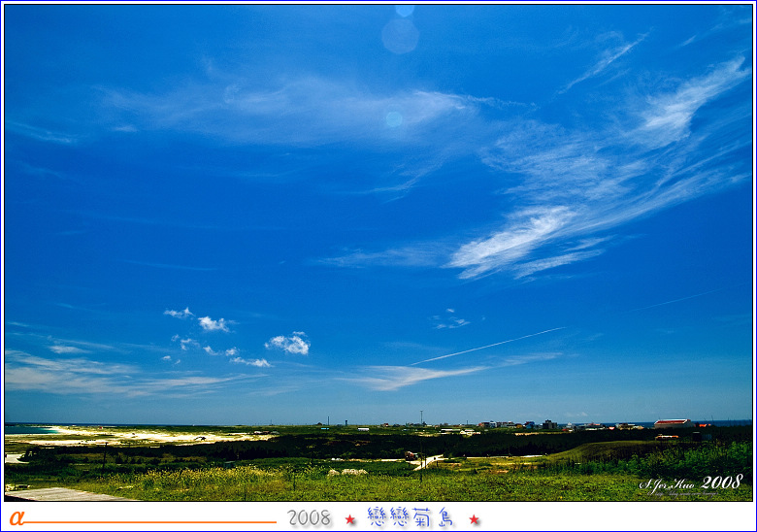Select the blue Chinese title text 戀戀菊島
This screenshot has height=532, width=757.
(411, 517)
